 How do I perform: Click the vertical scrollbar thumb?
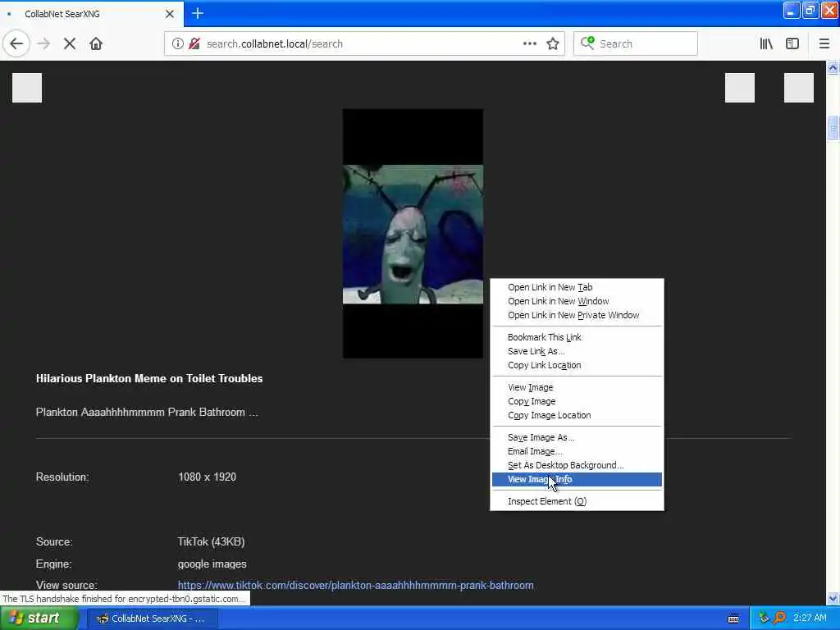(833, 127)
